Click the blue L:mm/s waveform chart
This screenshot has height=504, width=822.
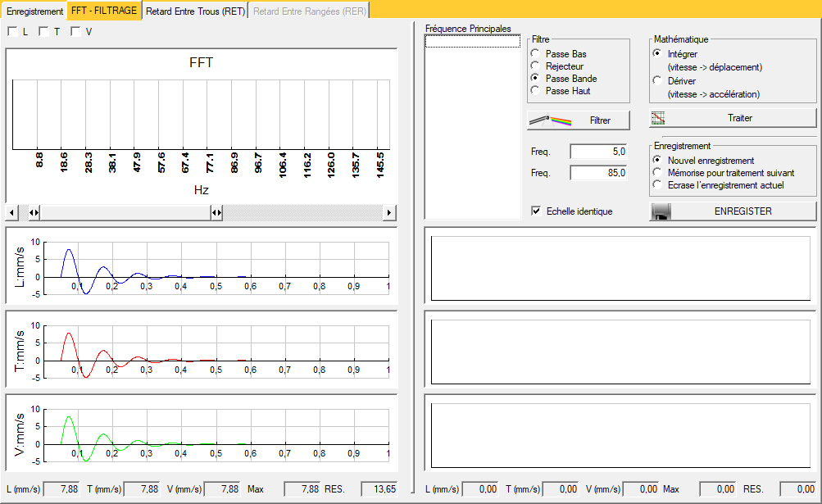point(202,266)
